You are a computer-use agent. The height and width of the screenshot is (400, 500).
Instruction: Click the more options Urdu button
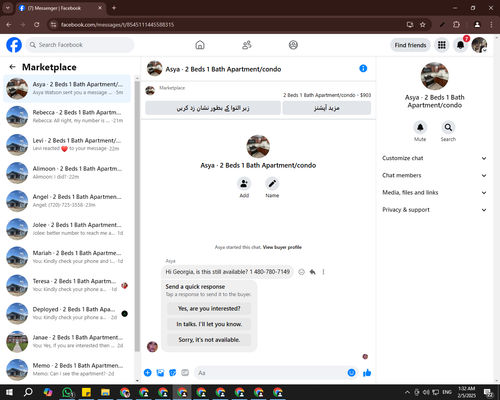tap(327, 108)
